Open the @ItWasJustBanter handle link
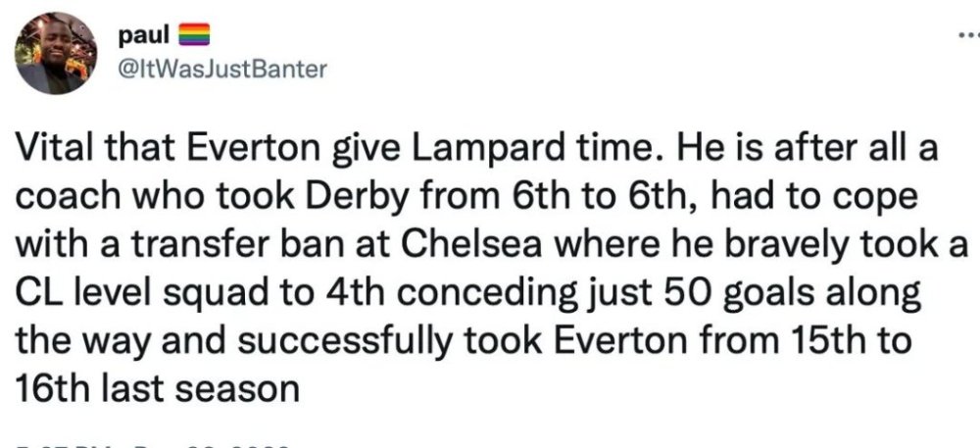The height and width of the screenshot is (448, 980). tap(221, 69)
